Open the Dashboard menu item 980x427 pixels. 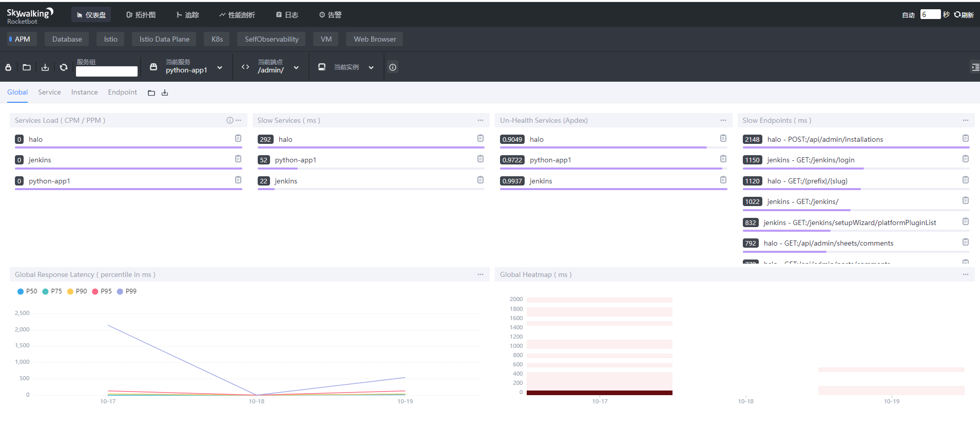91,15
